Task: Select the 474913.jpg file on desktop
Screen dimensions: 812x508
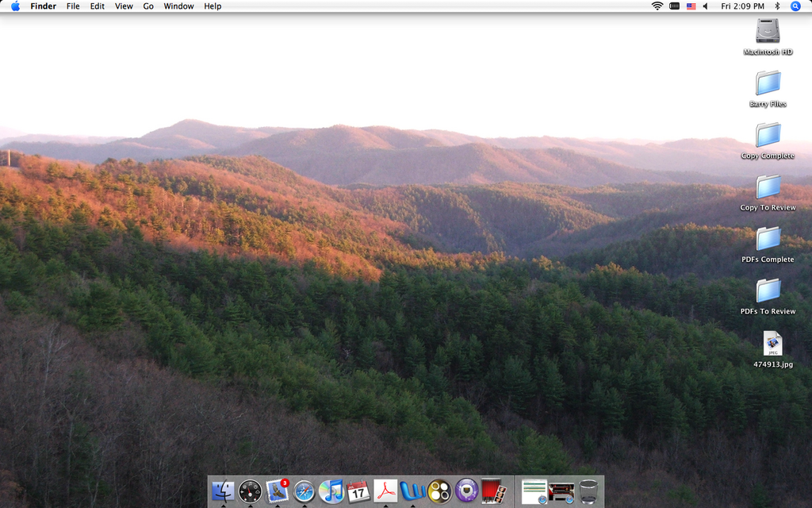Action: coord(772,343)
